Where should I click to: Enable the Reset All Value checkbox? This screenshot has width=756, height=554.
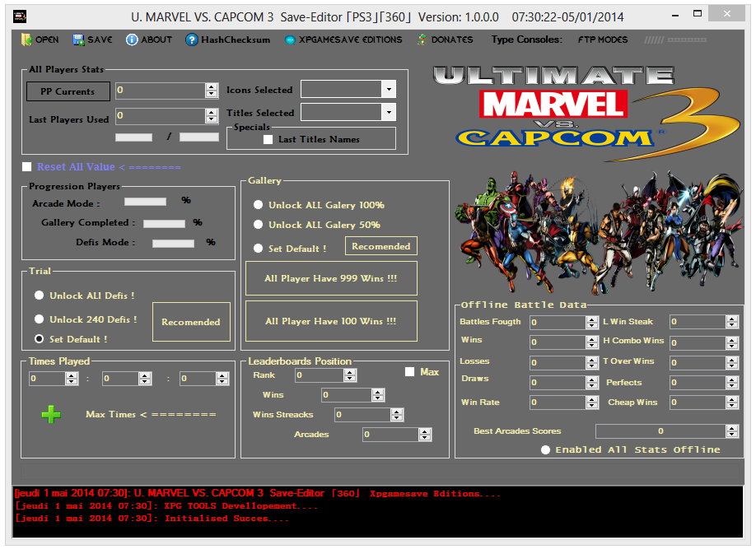pyautogui.click(x=27, y=167)
